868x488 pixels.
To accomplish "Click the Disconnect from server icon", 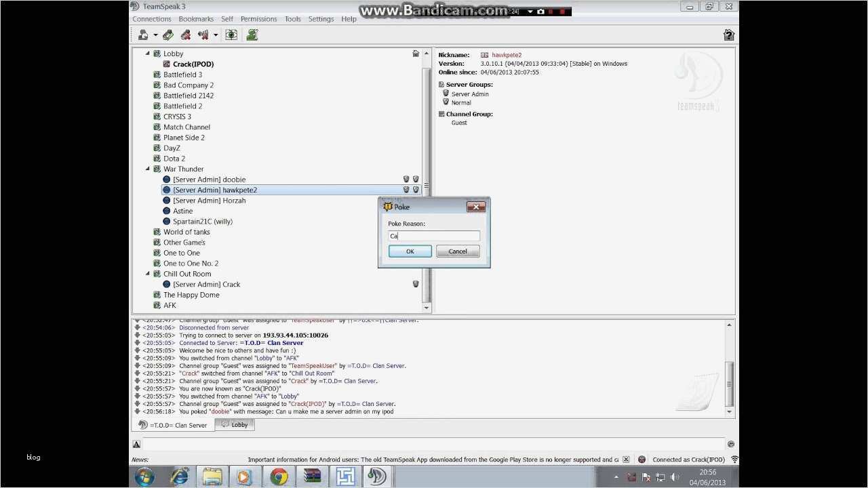I will click(168, 35).
